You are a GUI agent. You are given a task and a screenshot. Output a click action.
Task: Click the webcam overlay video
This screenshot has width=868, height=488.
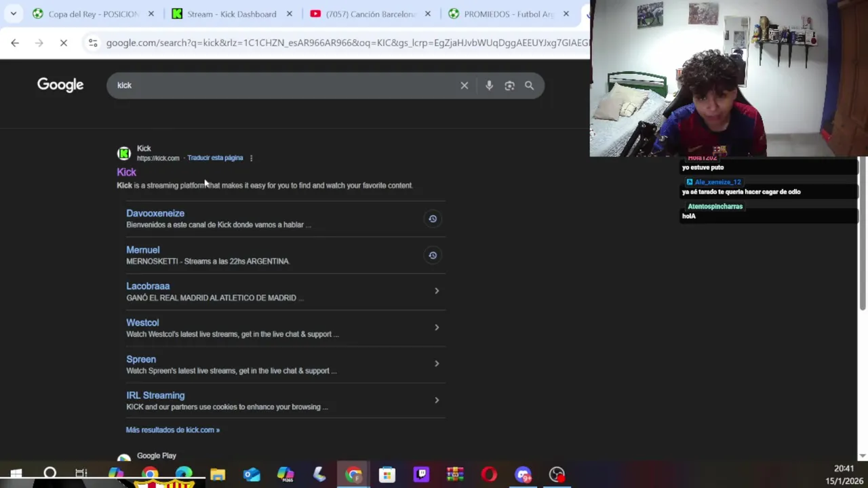point(729,78)
